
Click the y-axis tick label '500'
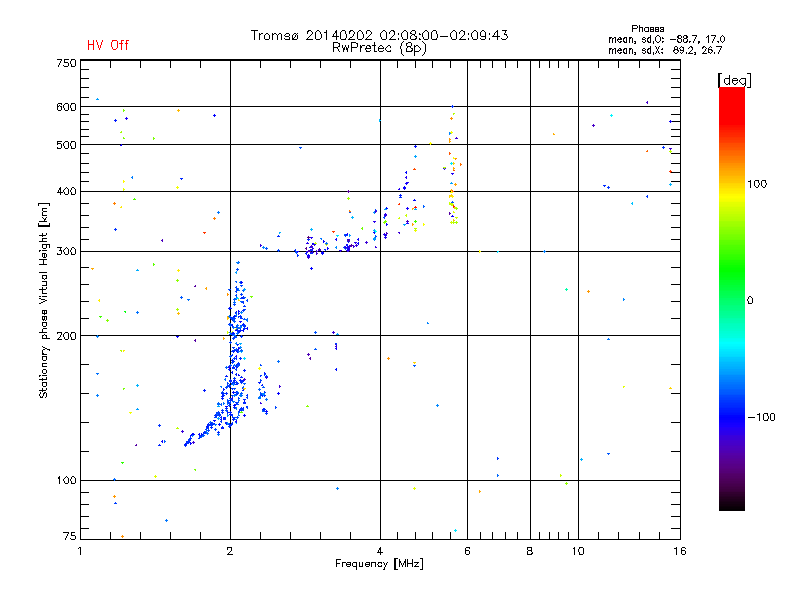66,145
